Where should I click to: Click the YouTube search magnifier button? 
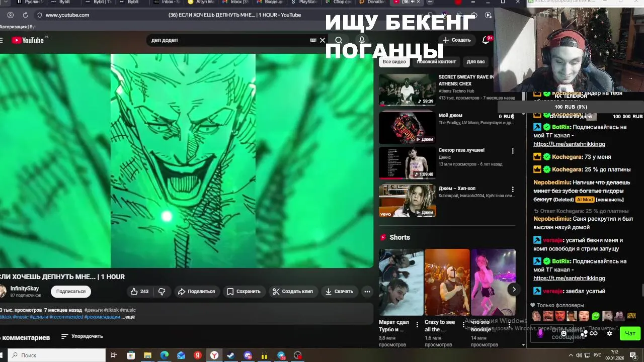tap(339, 40)
